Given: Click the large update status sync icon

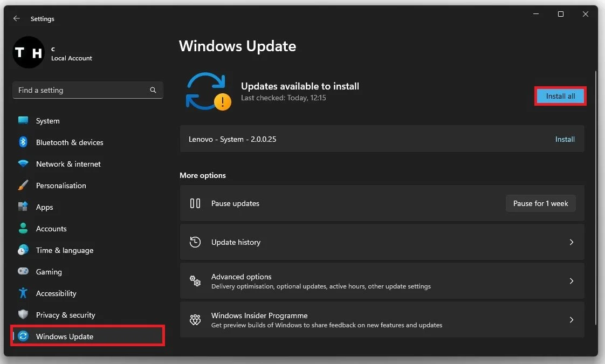Looking at the screenshot, I should pyautogui.click(x=208, y=92).
